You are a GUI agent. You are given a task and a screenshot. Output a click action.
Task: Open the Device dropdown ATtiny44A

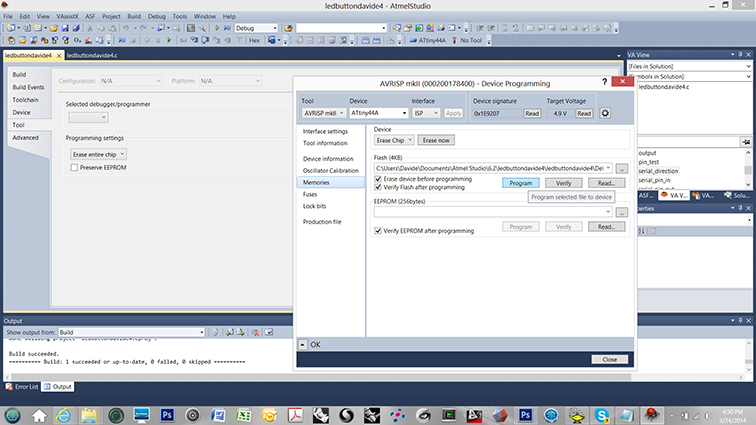378,113
